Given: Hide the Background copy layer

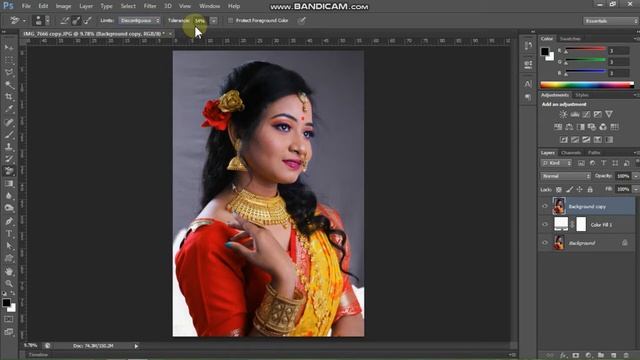Looking at the screenshot, I should (x=545, y=207).
